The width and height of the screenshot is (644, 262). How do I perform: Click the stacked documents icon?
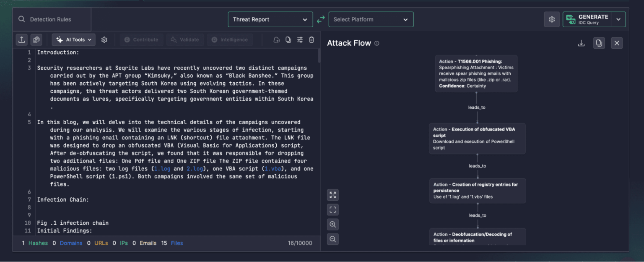[36, 39]
